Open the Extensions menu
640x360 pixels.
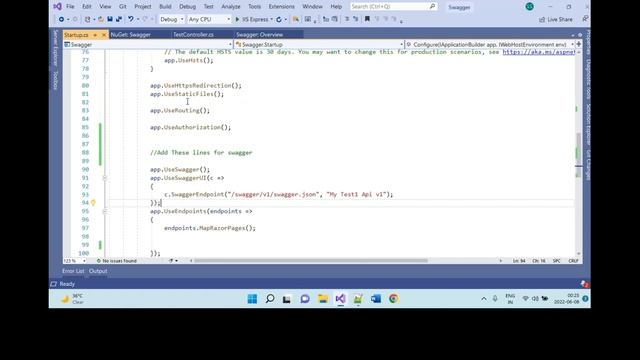(281, 7)
